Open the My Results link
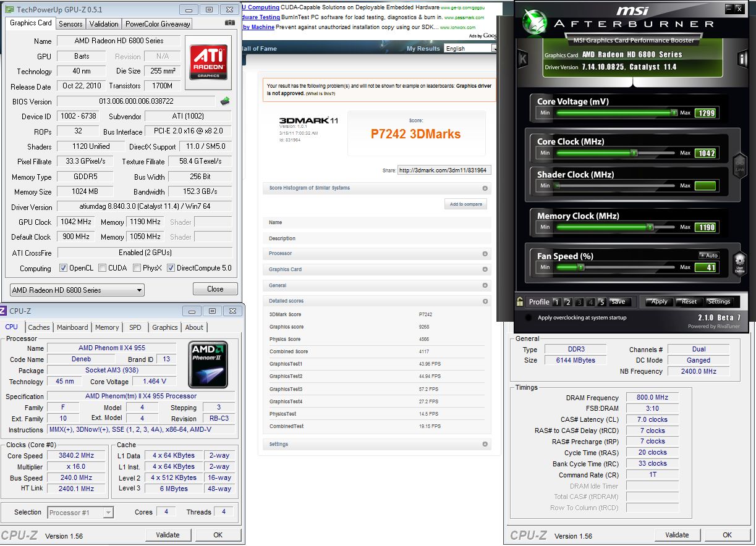Screen dimensions: 756x546 tap(423, 48)
